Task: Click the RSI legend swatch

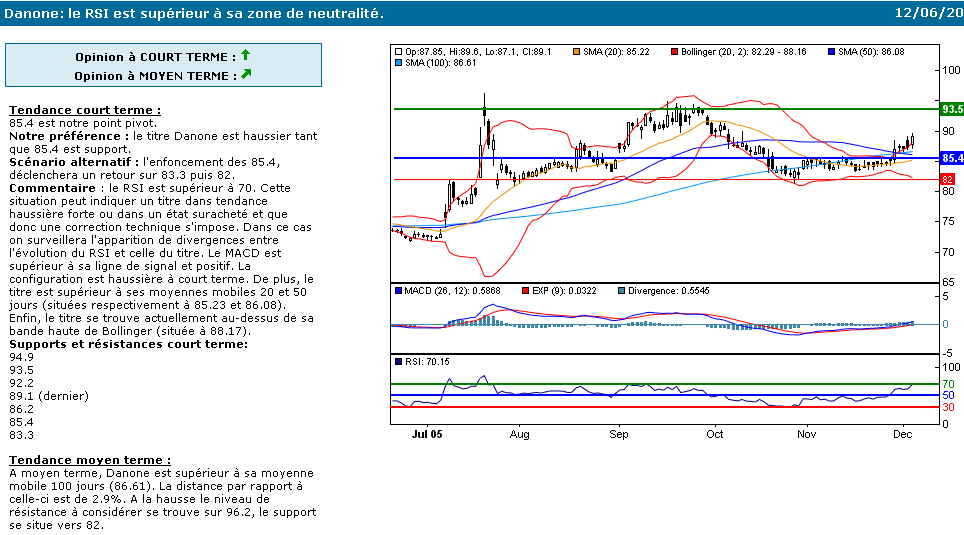Action: pyautogui.click(x=398, y=362)
